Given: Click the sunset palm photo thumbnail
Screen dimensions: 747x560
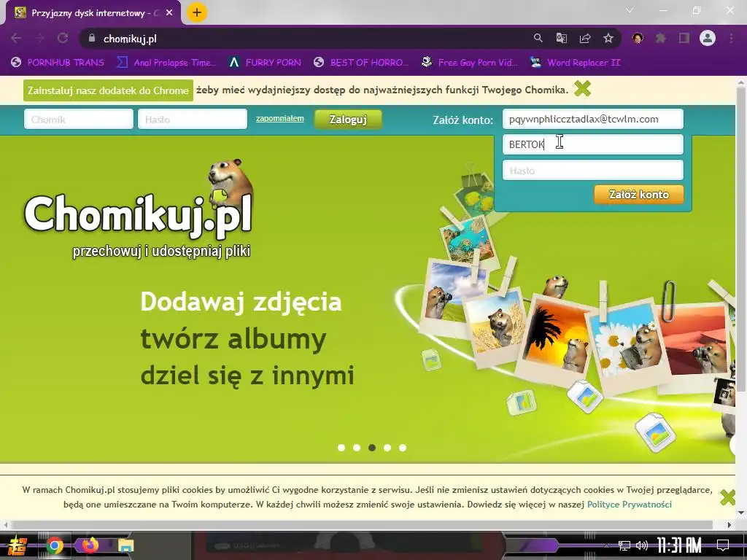Looking at the screenshot, I should point(555,339).
